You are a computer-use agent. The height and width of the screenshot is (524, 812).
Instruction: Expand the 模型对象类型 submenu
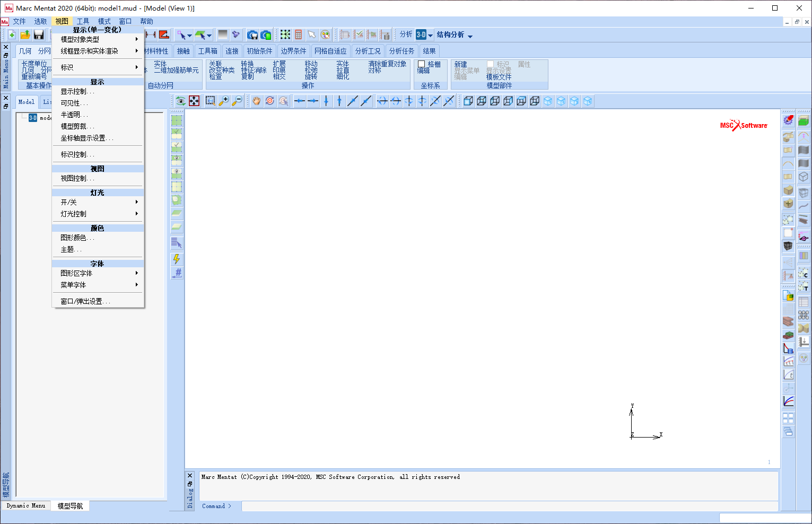(98, 39)
